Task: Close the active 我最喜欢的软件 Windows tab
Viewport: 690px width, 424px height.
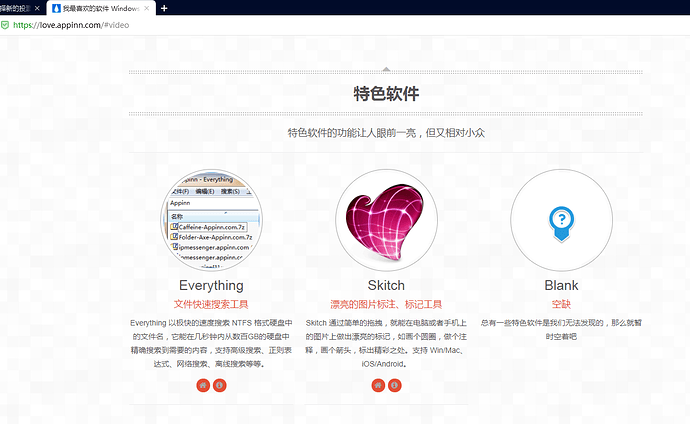Action: coord(147,8)
